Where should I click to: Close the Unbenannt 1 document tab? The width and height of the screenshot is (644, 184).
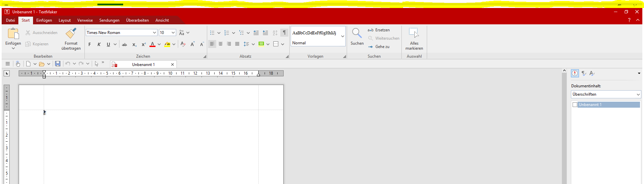click(x=173, y=65)
